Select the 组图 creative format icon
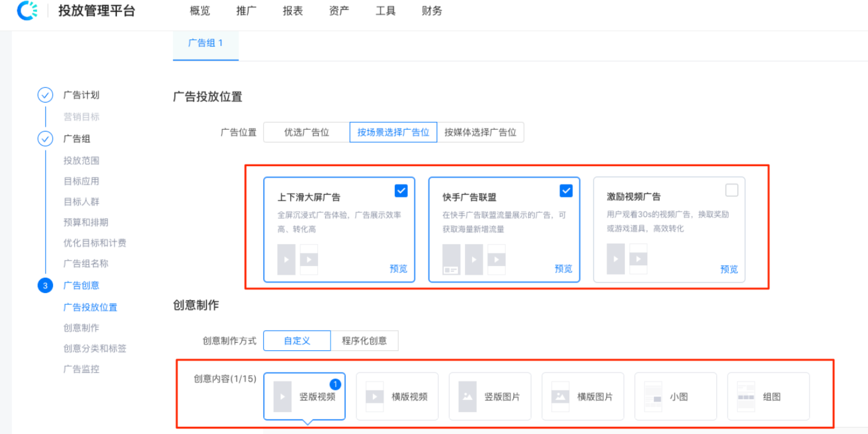 click(768, 396)
